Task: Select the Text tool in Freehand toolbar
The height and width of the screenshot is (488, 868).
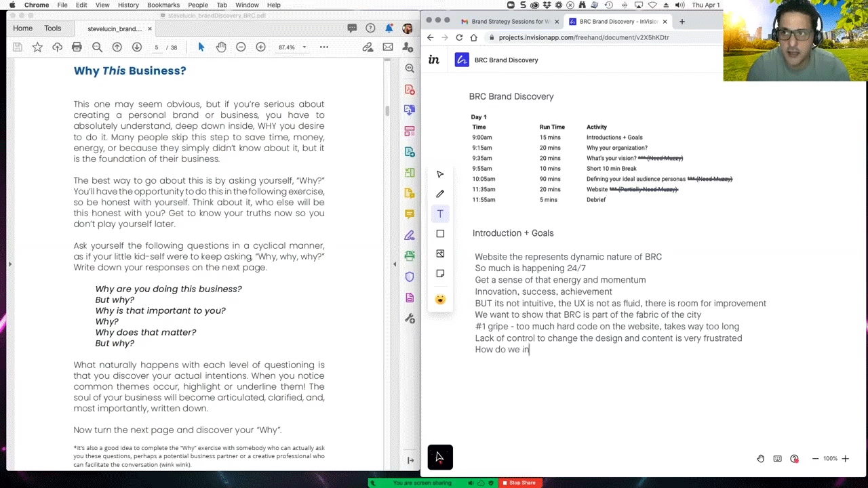Action: 440,213
